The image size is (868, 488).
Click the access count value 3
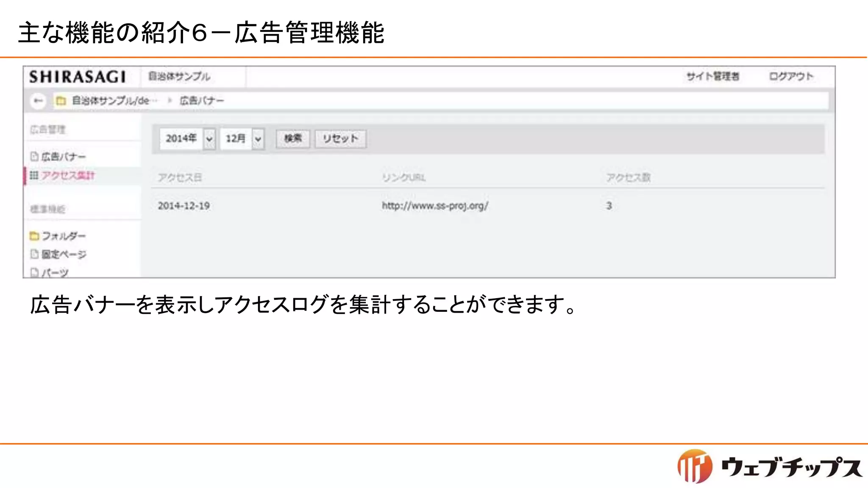coord(609,206)
